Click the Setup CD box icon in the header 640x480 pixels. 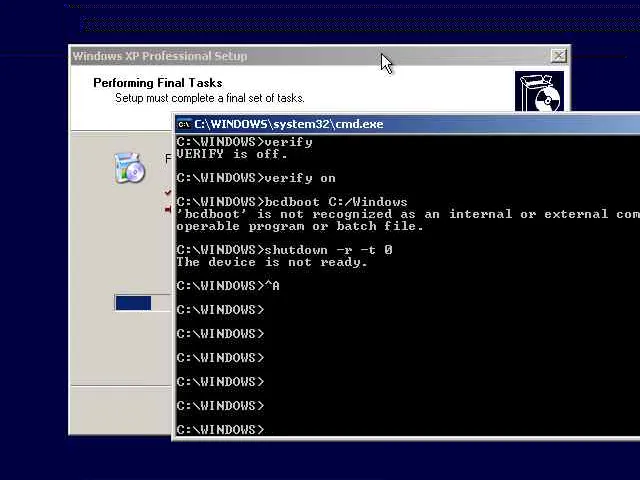click(x=539, y=91)
